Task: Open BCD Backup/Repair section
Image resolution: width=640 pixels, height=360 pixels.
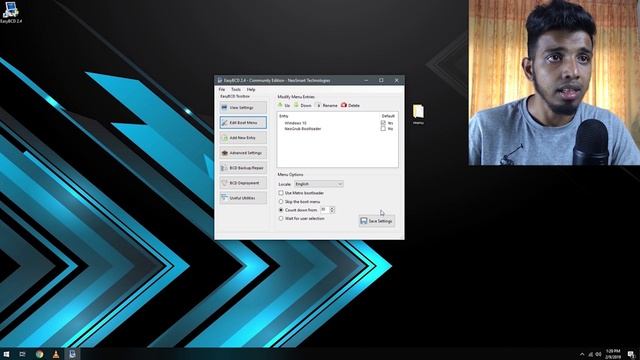Action: tap(243, 168)
